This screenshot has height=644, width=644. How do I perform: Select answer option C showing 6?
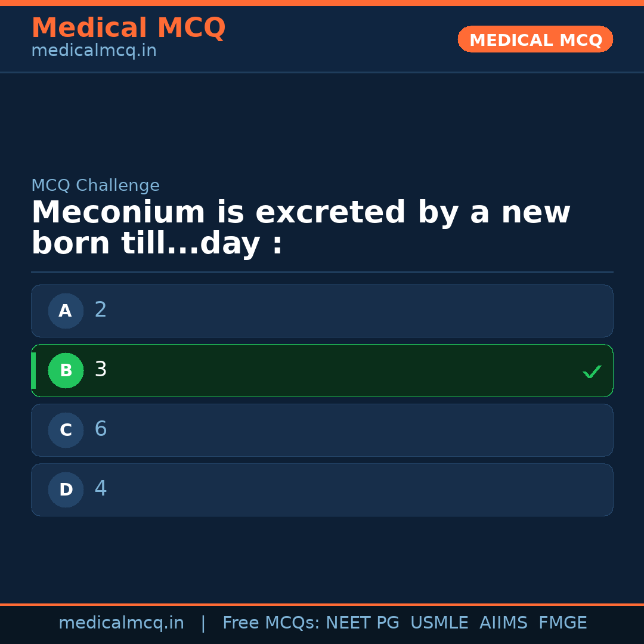coord(322,430)
